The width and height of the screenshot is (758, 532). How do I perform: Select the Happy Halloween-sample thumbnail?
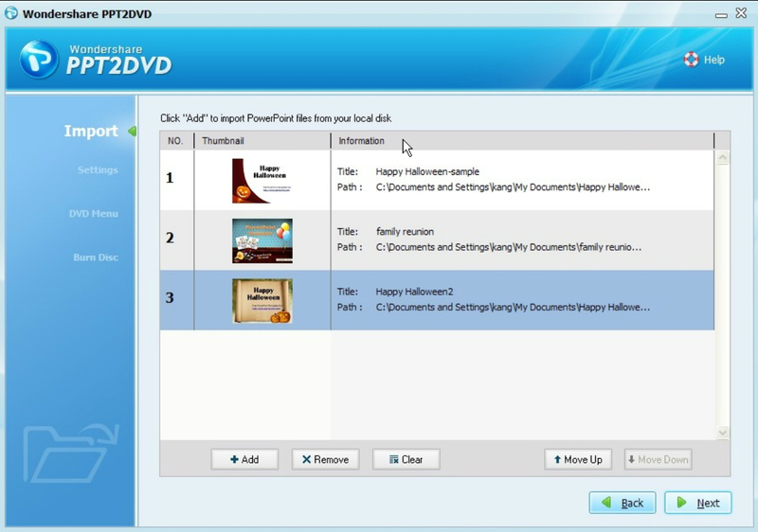262,181
